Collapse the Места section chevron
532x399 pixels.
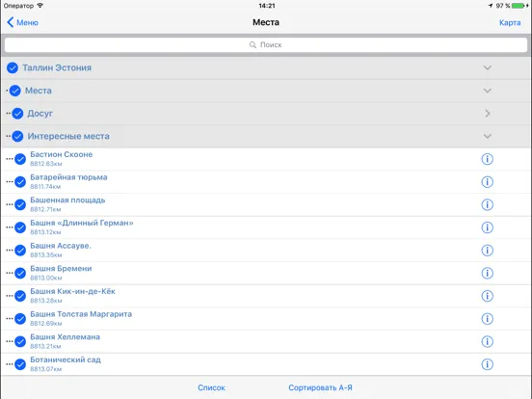click(488, 91)
